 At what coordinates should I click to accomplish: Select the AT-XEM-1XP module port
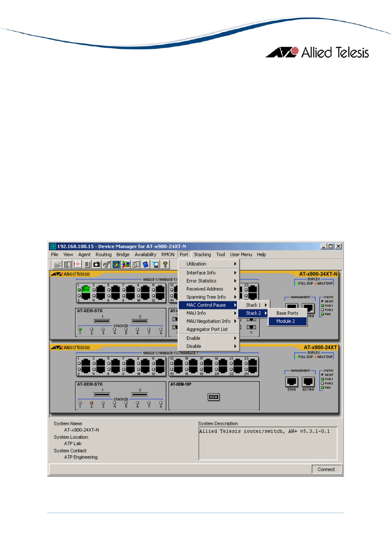tap(214, 397)
